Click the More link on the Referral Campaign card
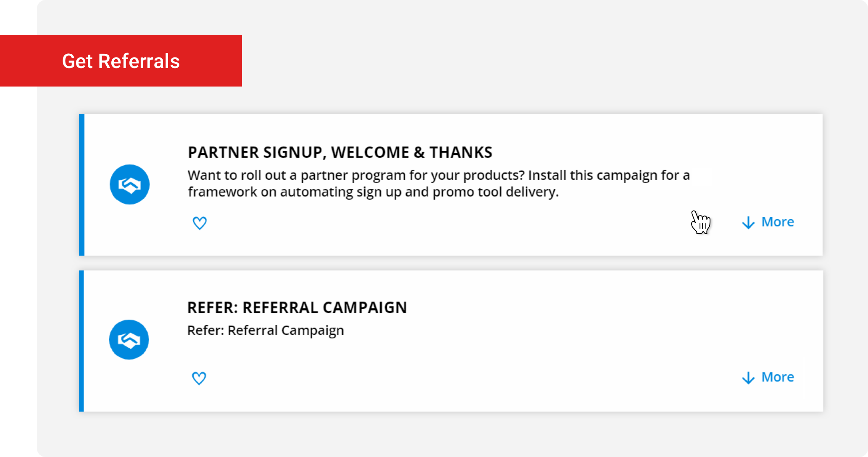The height and width of the screenshot is (457, 868). 777,377
